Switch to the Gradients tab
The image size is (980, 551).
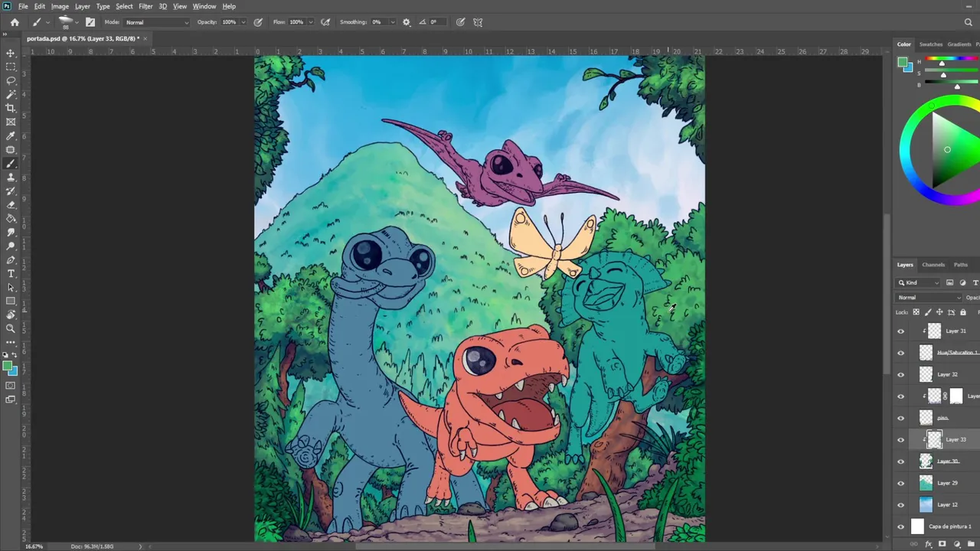click(x=959, y=44)
